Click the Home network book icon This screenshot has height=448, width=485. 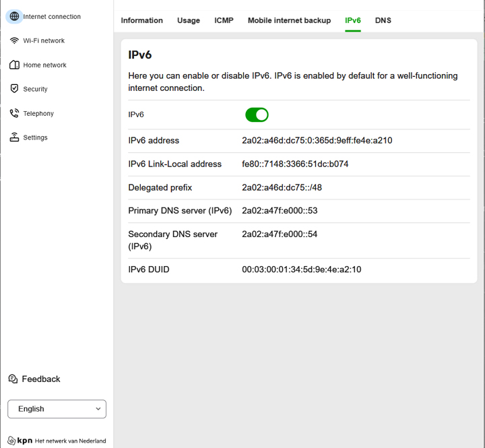[x=14, y=65]
